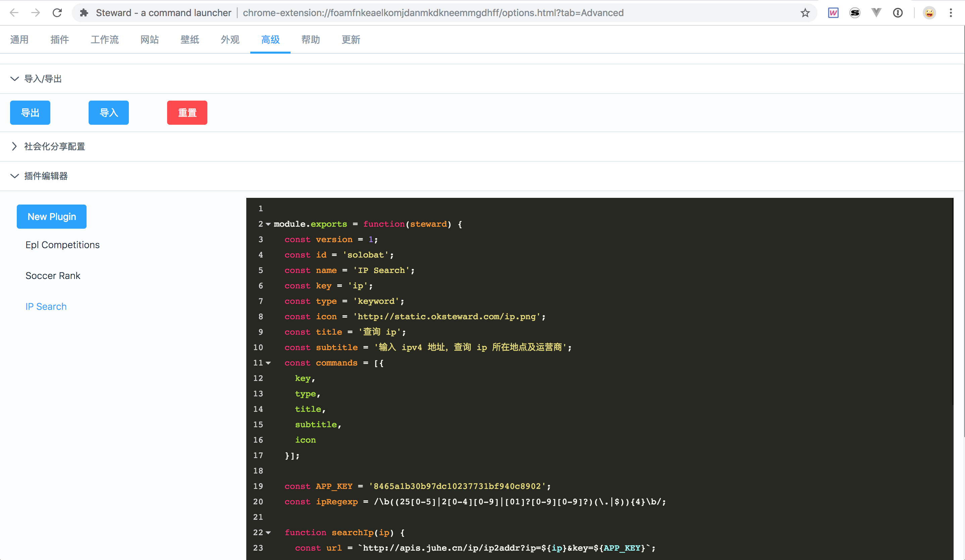Open the emoji profile avatar
The height and width of the screenshot is (560, 965).
929,13
